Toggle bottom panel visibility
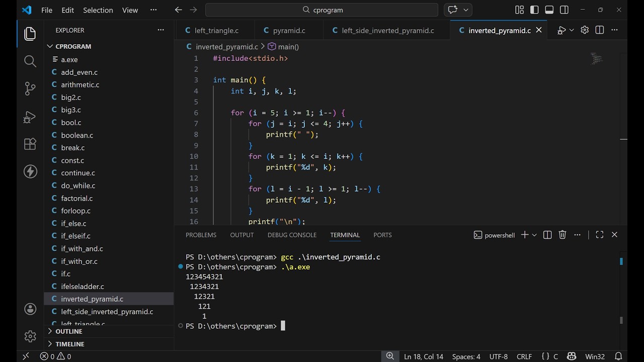 pos(549,10)
